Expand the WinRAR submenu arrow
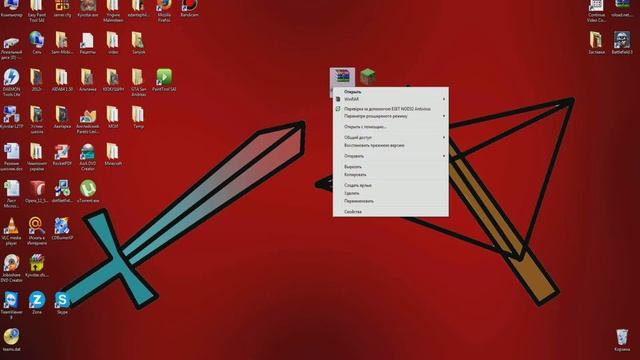 coord(444,99)
